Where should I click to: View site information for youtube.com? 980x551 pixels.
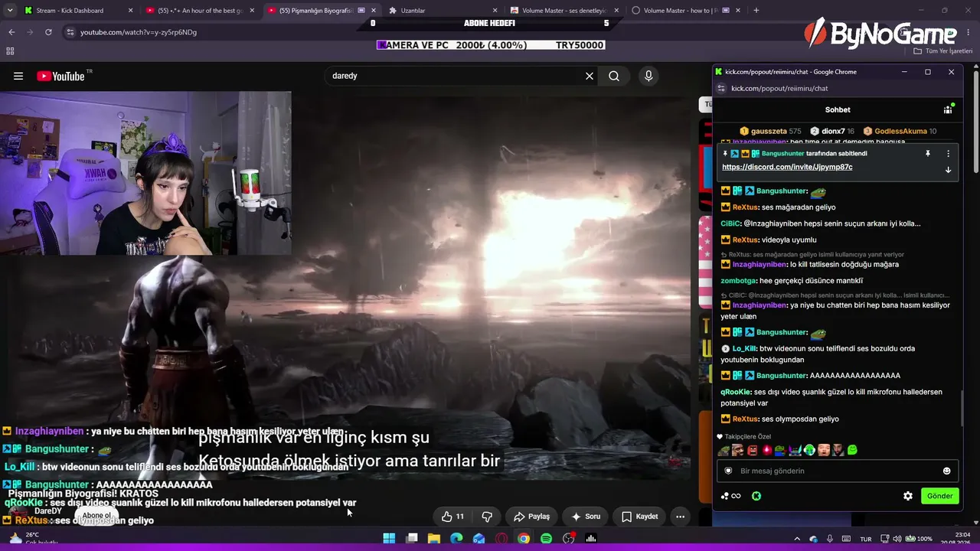tap(70, 32)
